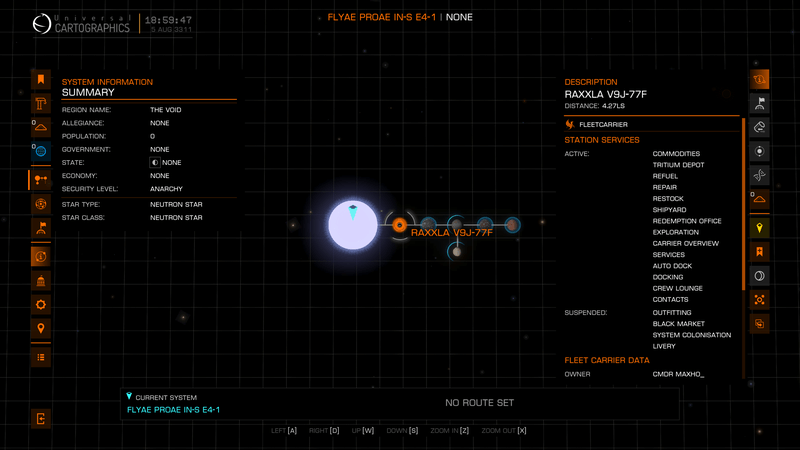Click THE VOID region name value

coord(166,110)
